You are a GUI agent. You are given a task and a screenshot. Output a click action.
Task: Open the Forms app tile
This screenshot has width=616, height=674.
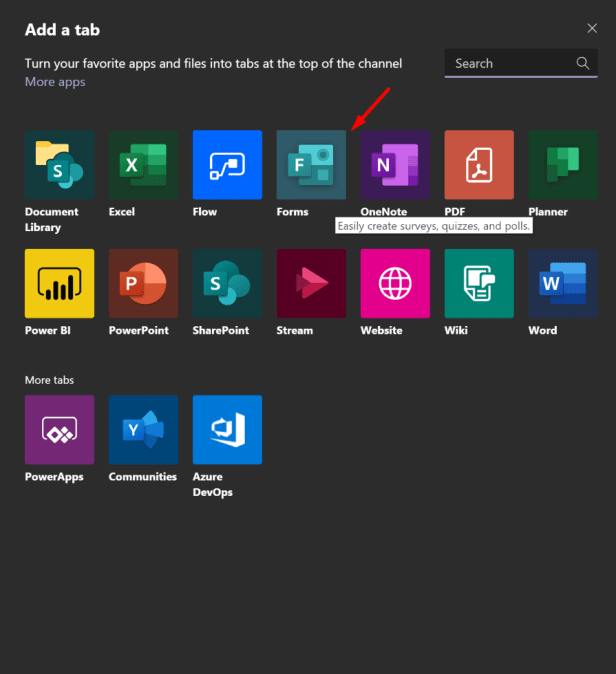point(311,165)
